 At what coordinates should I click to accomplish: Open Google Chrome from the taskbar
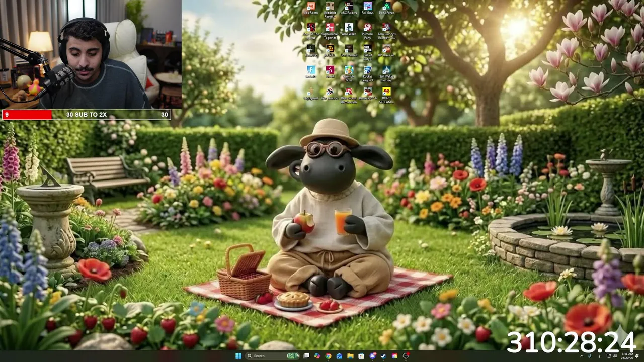[328, 356]
